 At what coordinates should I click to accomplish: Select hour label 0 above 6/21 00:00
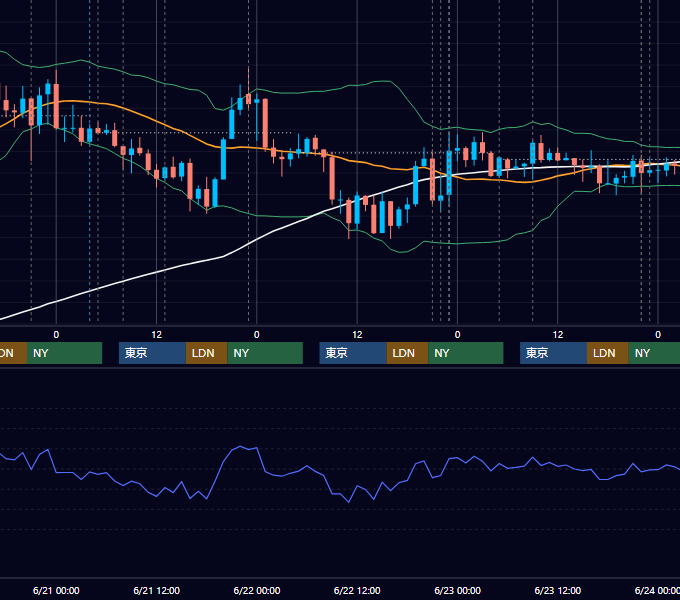pyautogui.click(x=56, y=335)
